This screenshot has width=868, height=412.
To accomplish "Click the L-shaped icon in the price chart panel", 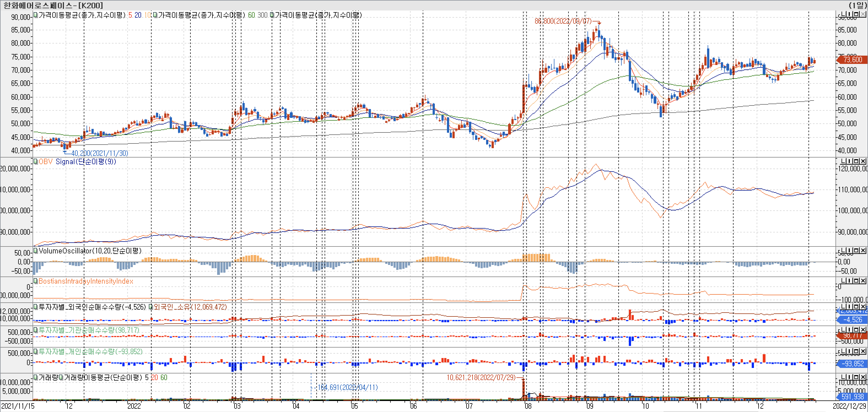I will point(843,14).
